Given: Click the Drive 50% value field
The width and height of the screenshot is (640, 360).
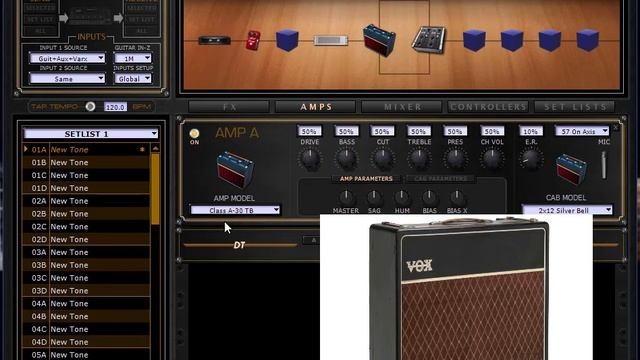Looking at the screenshot, I should pyautogui.click(x=309, y=131).
